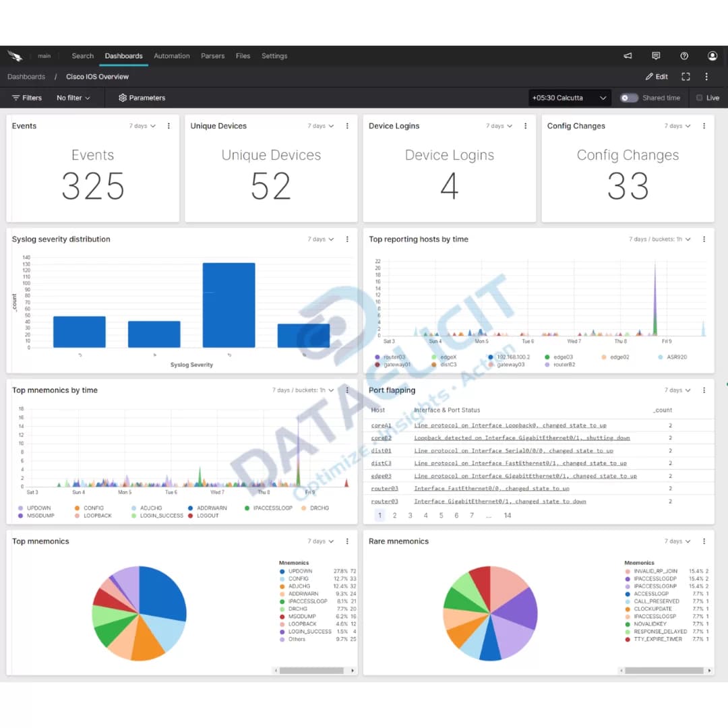Image resolution: width=728 pixels, height=728 pixels.
Task: Open the help menu icon
Action: coord(684,56)
